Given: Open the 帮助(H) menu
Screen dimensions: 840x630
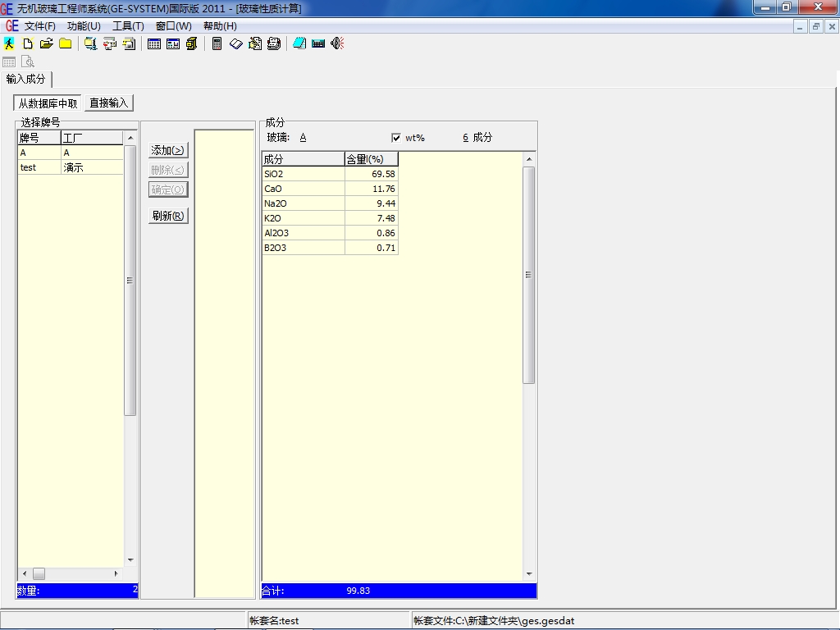Looking at the screenshot, I should 220,25.
